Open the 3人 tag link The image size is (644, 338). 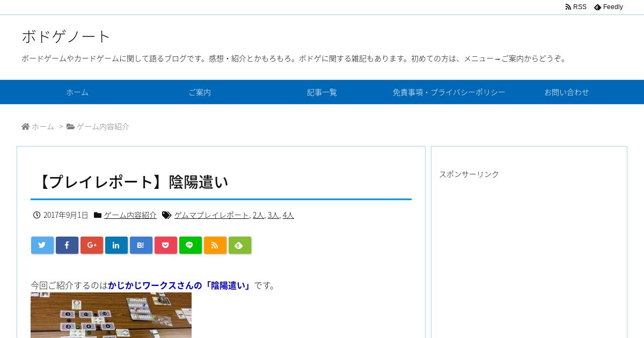(273, 215)
